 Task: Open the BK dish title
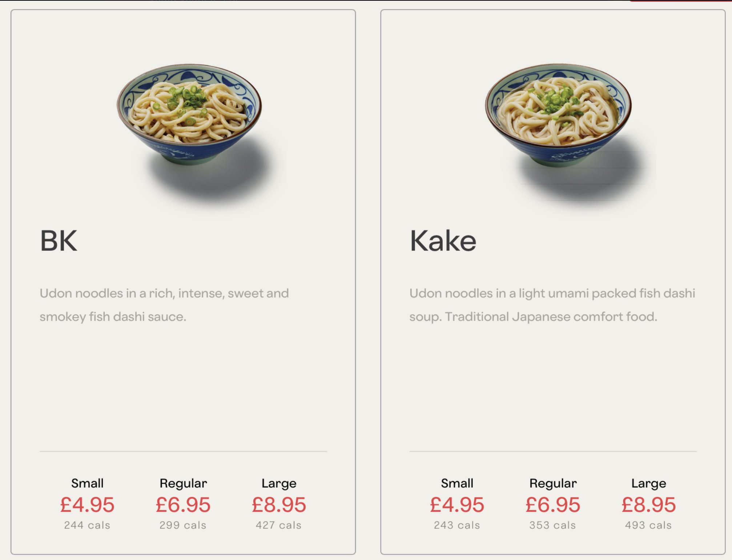click(x=59, y=241)
